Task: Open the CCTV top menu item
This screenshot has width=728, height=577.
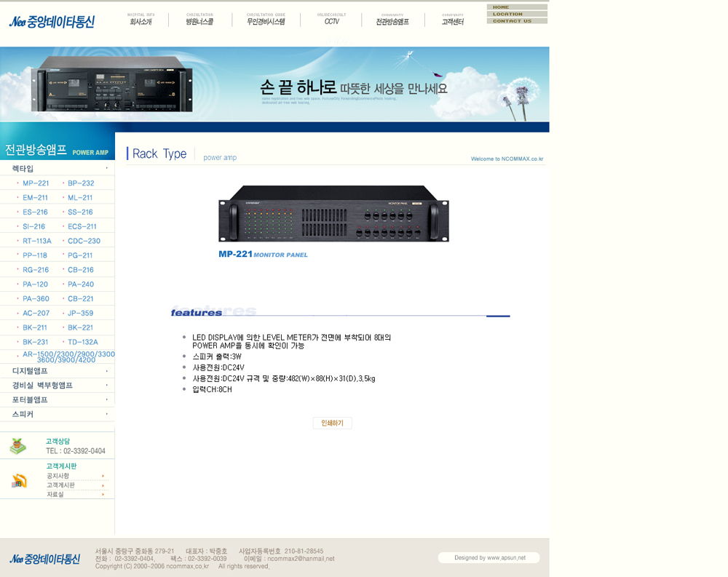Action: pos(331,22)
